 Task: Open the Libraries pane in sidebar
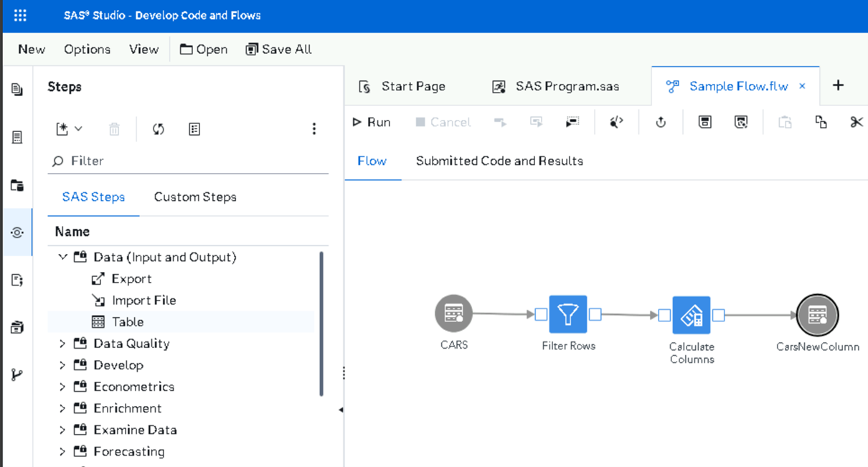coord(17,327)
